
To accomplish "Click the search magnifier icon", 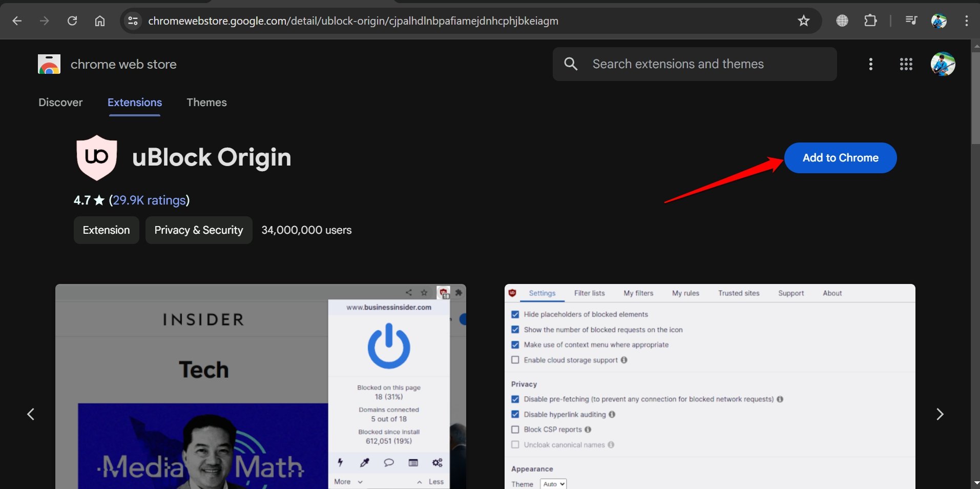I will [x=571, y=64].
